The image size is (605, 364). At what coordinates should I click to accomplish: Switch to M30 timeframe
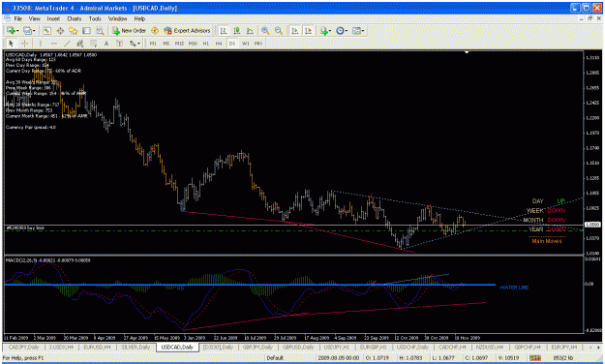click(193, 44)
